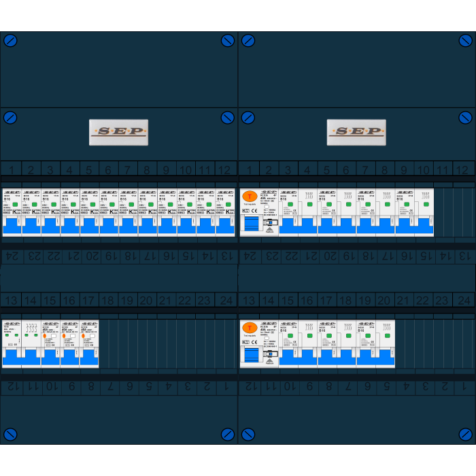The height and width of the screenshot is (476, 476).
Task: Click the bottom-right panel cover screw
Action: click(465, 434)
